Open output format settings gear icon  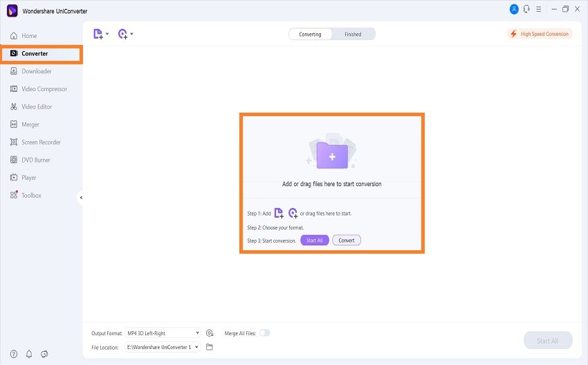pyautogui.click(x=210, y=333)
